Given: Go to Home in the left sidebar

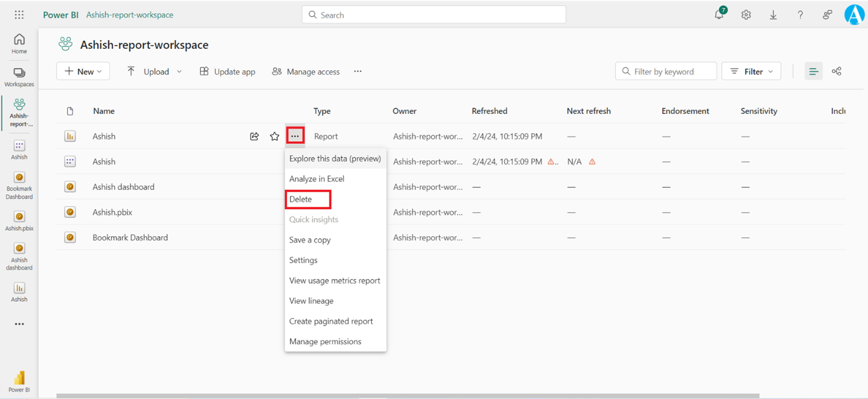Looking at the screenshot, I should click(19, 43).
